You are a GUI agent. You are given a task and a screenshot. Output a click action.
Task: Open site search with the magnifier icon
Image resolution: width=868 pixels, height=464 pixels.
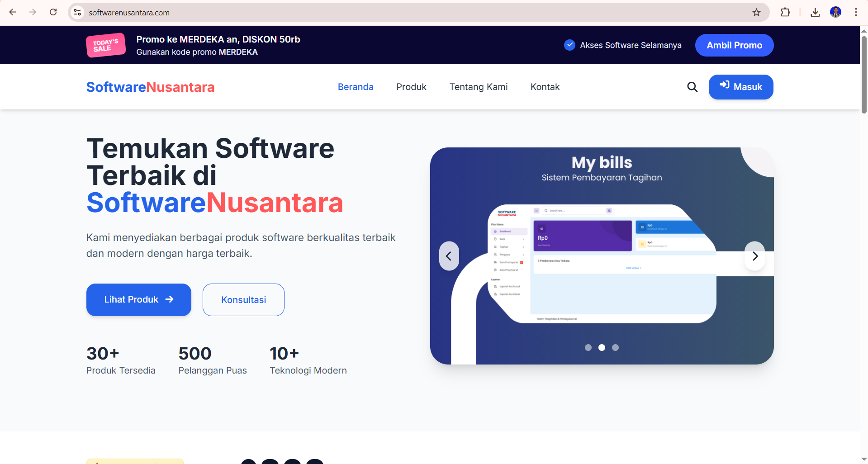coord(692,87)
